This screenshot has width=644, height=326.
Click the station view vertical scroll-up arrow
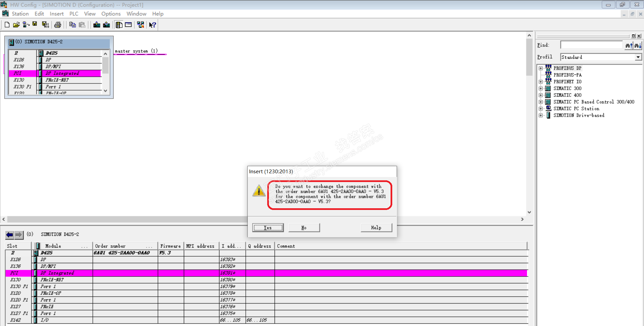tap(529, 35)
